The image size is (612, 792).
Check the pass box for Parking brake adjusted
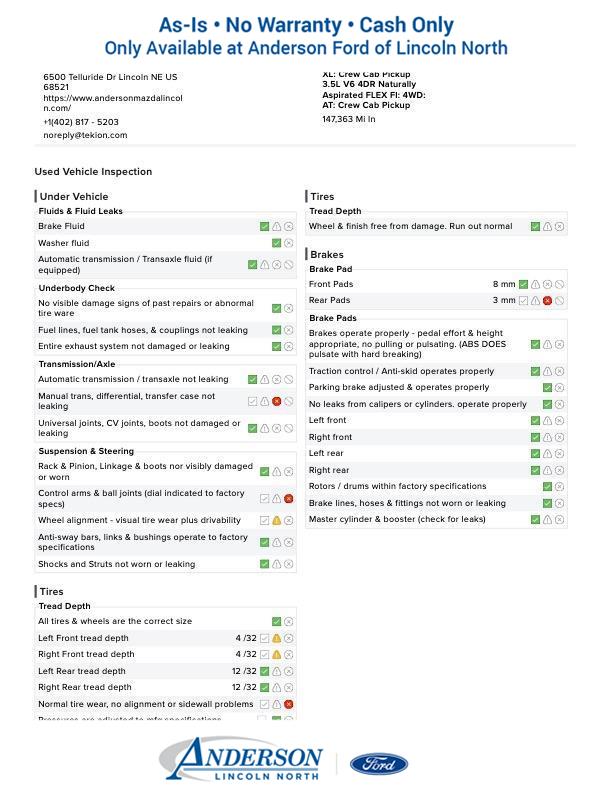tap(547, 388)
